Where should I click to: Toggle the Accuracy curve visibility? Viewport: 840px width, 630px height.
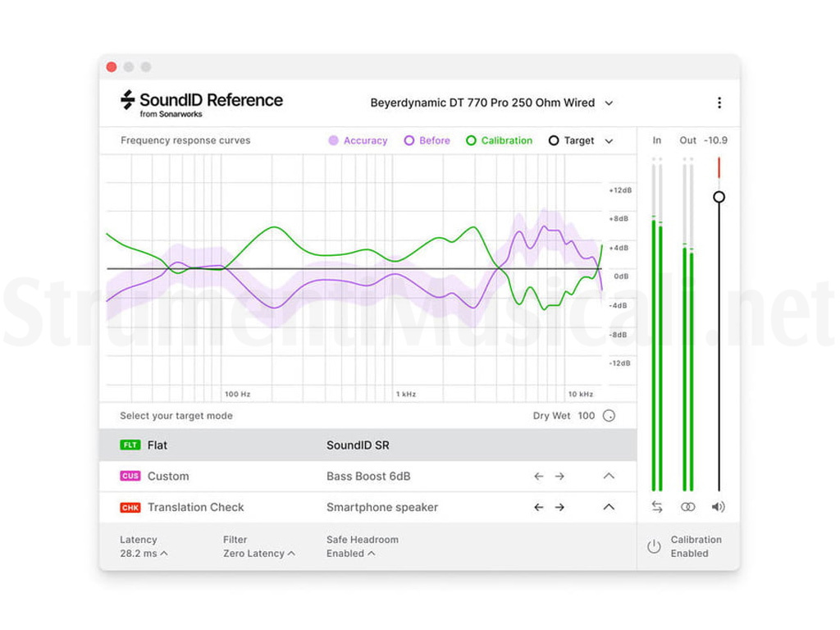point(358,141)
